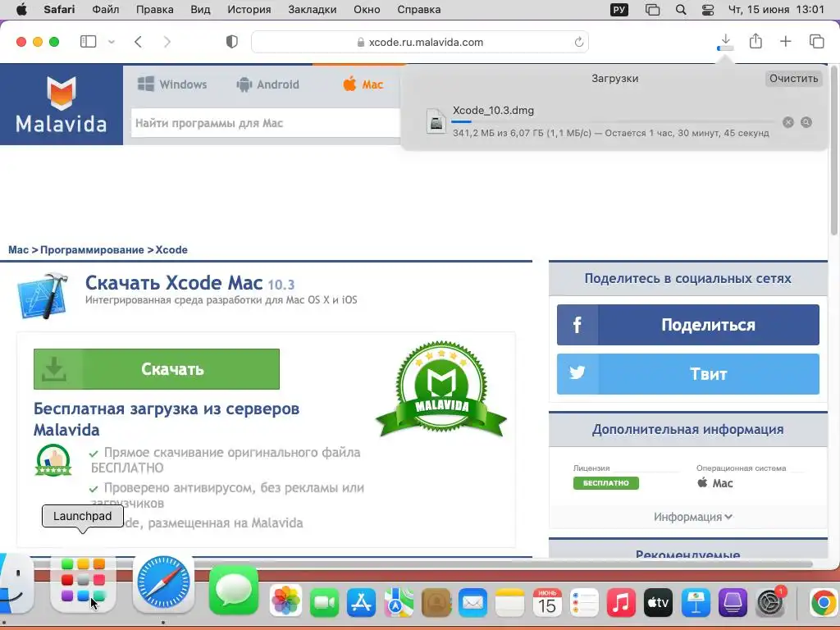This screenshot has width=840, height=630.
Task: Click the page vertical scrollbar
Action: pyautogui.click(x=834, y=150)
